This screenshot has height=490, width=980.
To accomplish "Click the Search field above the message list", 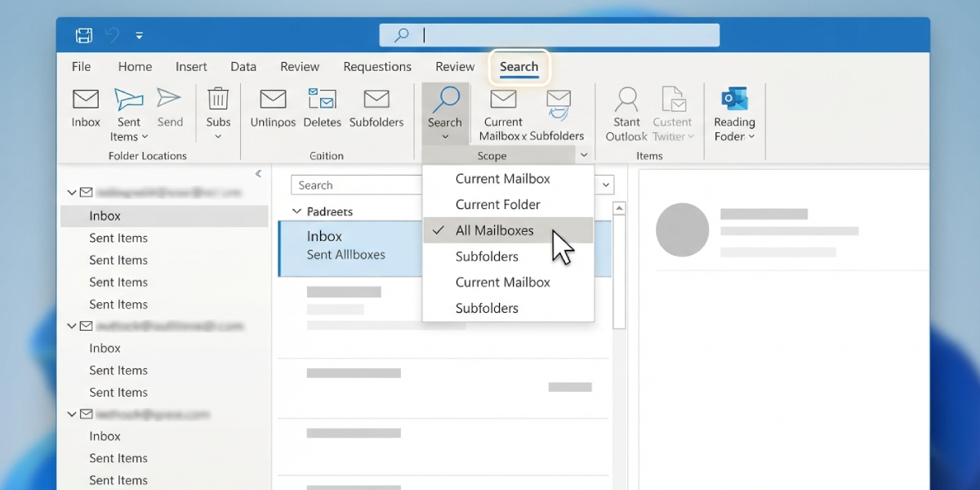I will (x=356, y=185).
